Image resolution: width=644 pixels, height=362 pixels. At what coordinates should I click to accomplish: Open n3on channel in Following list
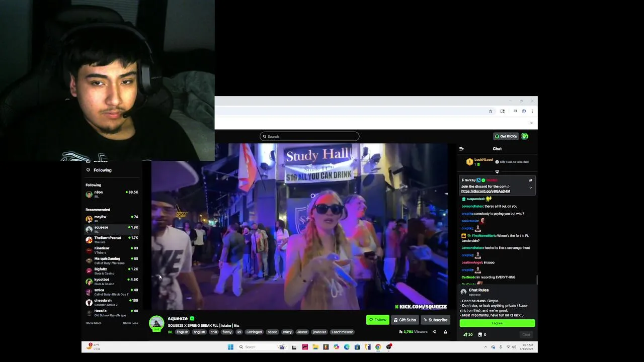tap(112, 194)
